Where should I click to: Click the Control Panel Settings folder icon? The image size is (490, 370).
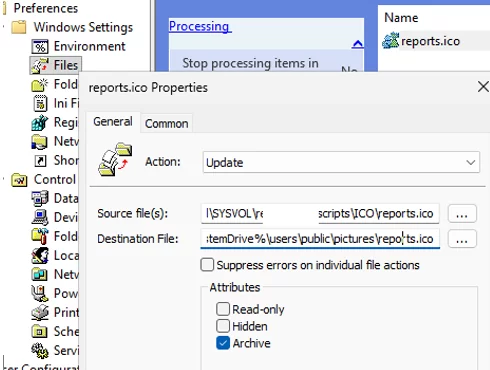coord(19,180)
